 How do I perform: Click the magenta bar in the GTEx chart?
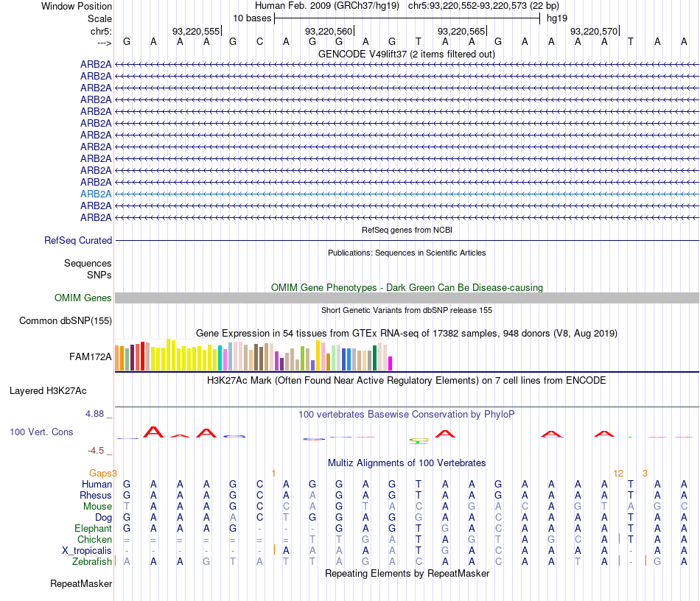tap(391, 363)
